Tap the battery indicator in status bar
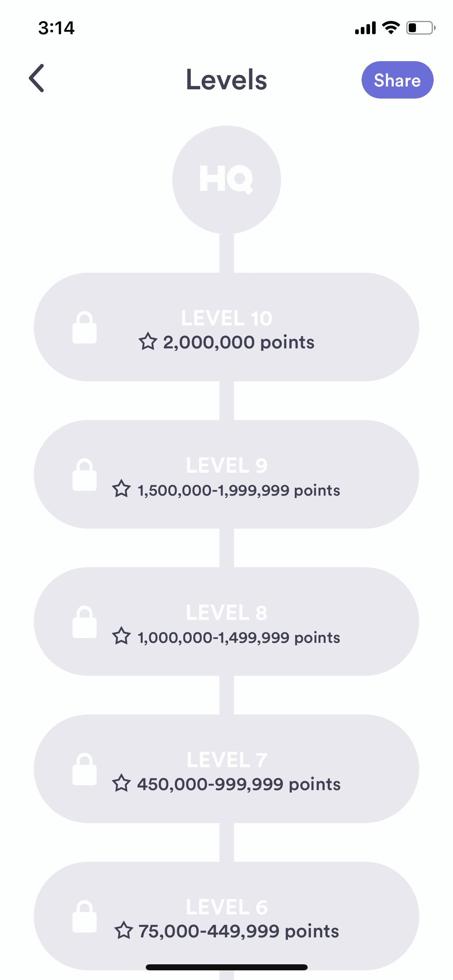453x980 pixels. (421, 28)
